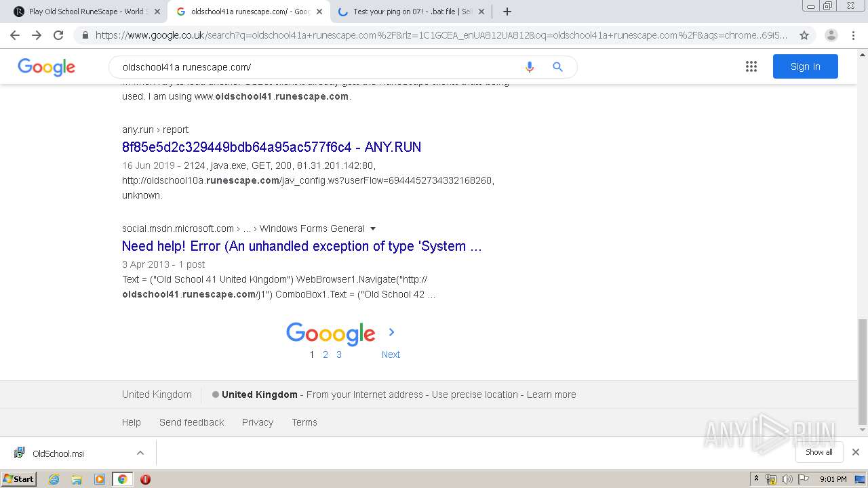868x488 pixels.
Task: Click the Next results link
Action: (391, 354)
